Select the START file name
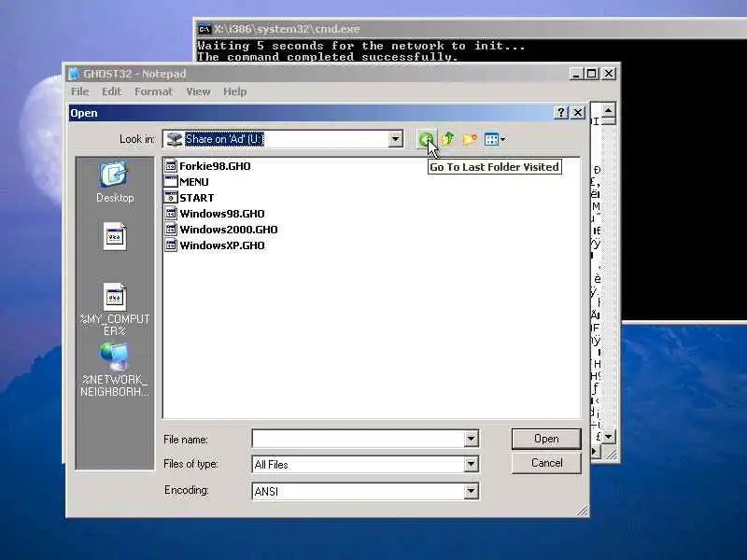747x560 pixels. click(x=197, y=198)
